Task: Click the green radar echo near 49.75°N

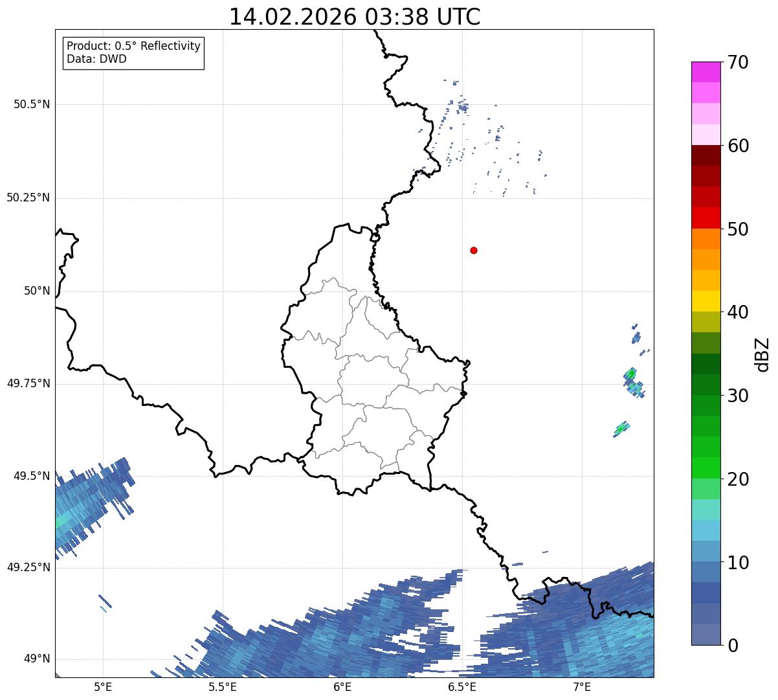Action: [631, 375]
